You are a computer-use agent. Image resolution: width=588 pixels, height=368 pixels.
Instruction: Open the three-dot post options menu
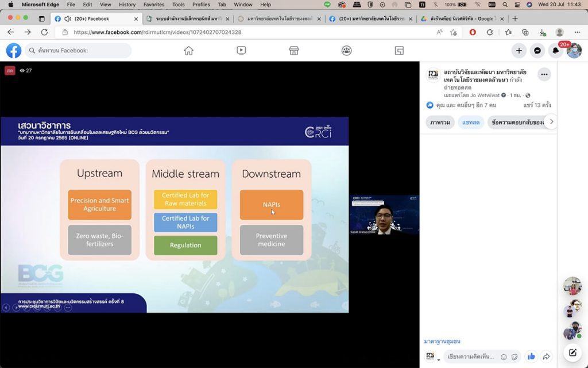point(544,74)
